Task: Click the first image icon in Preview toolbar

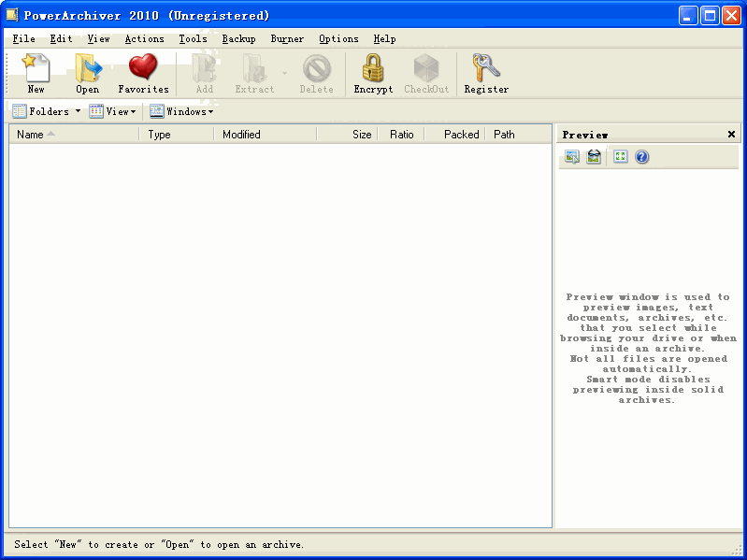Action: pos(571,157)
